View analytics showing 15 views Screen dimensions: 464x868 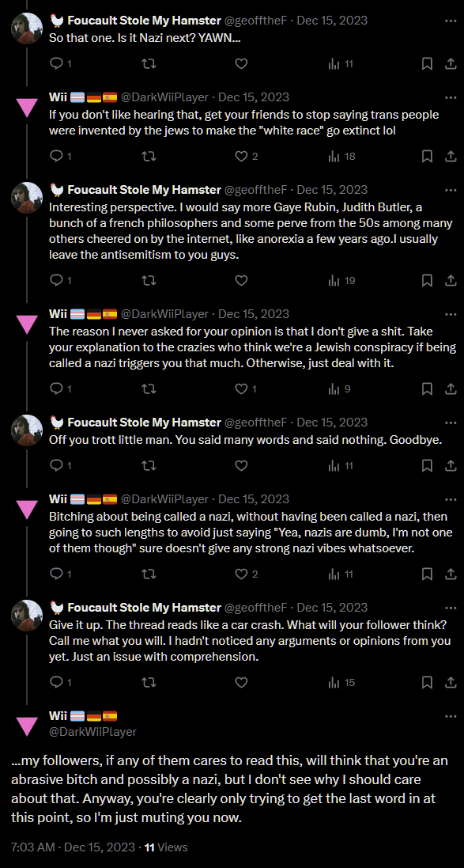tap(341, 682)
